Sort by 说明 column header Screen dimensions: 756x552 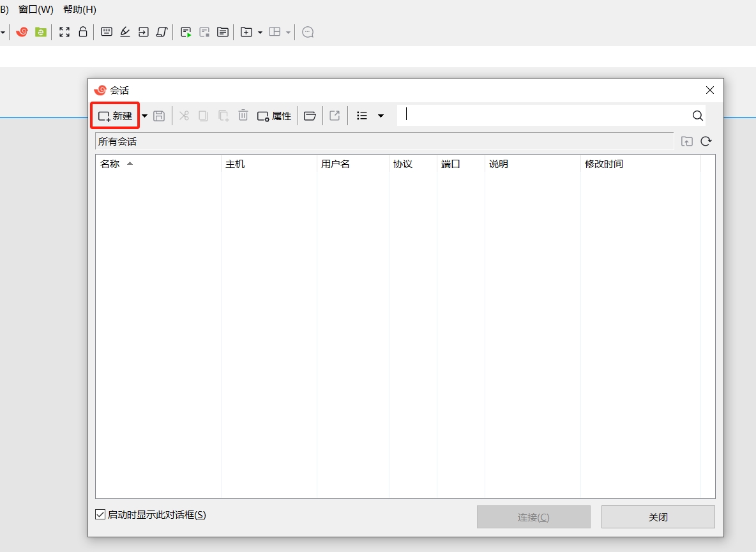coord(533,164)
